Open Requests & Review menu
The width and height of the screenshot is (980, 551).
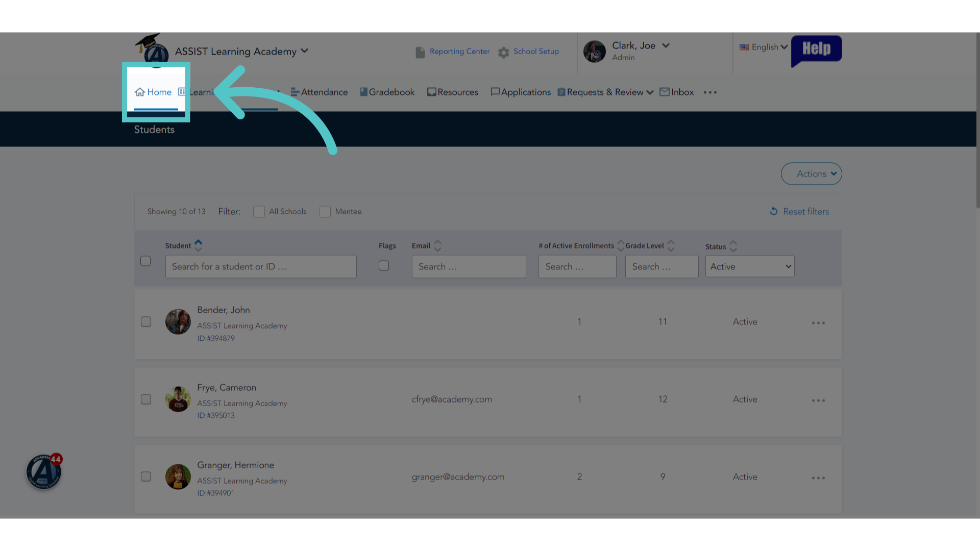[x=605, y=92]
